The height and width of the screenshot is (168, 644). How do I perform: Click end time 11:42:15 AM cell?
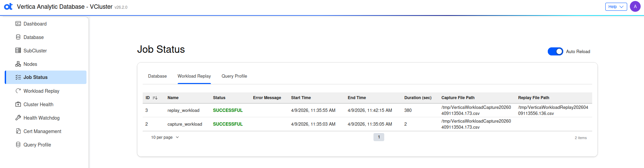tap(370, 110)
